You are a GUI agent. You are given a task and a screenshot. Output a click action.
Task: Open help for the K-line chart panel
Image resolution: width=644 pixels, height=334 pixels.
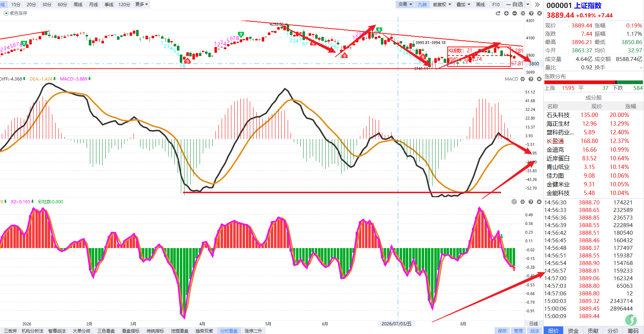point(531,13)
